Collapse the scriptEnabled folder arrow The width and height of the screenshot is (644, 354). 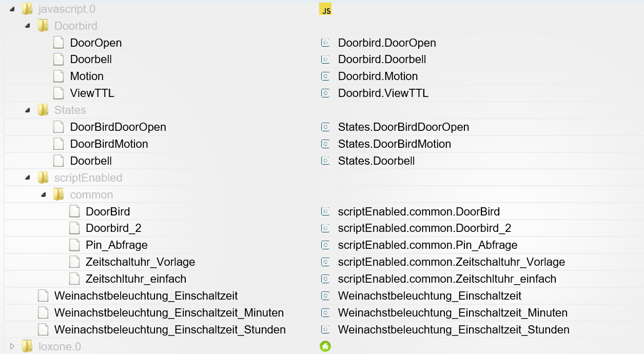tap(28, 178)
